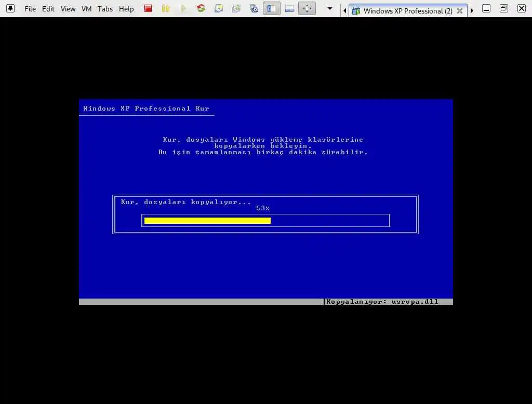Click 'Kopyalanıyor: usrvpa.dll' status text
This screenshot has width=532, height=404.
[382, 302]
